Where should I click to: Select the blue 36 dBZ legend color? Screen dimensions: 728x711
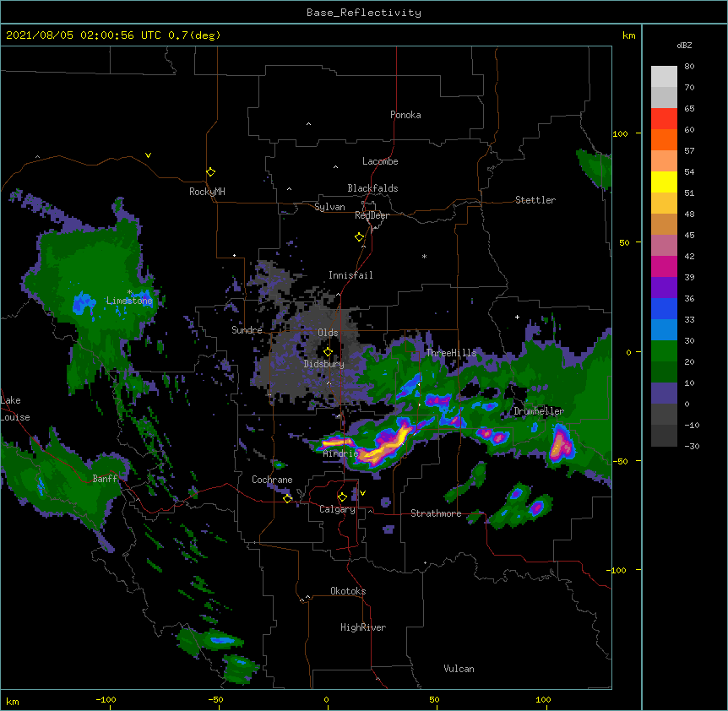tap(664, 308)
